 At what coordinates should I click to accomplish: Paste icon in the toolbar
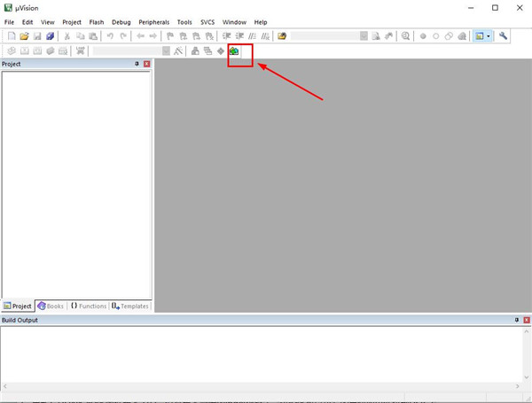pos(93,36)
